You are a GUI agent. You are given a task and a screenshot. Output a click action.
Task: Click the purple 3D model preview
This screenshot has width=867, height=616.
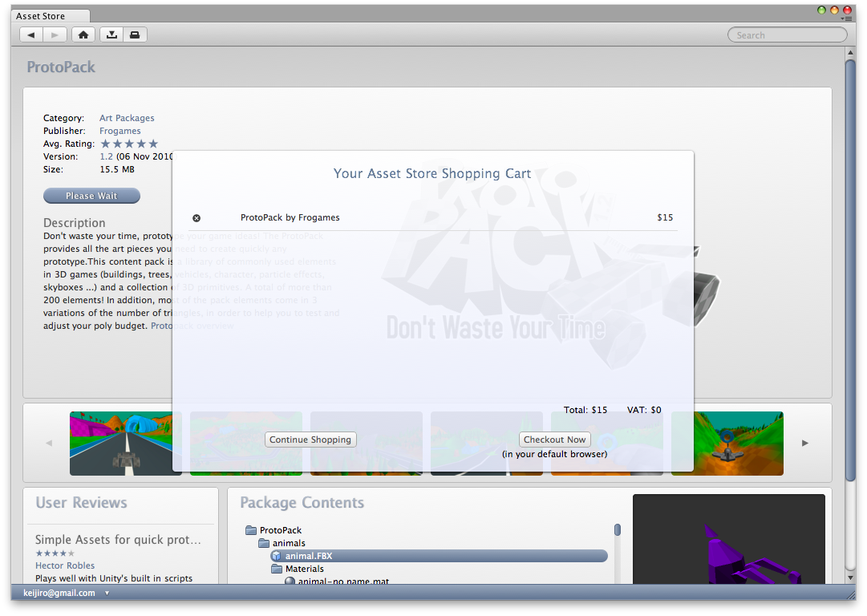[x=729, y=539]
